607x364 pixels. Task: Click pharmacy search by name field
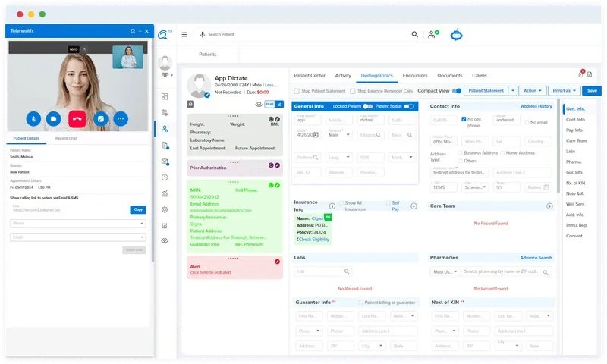point(506,272)
